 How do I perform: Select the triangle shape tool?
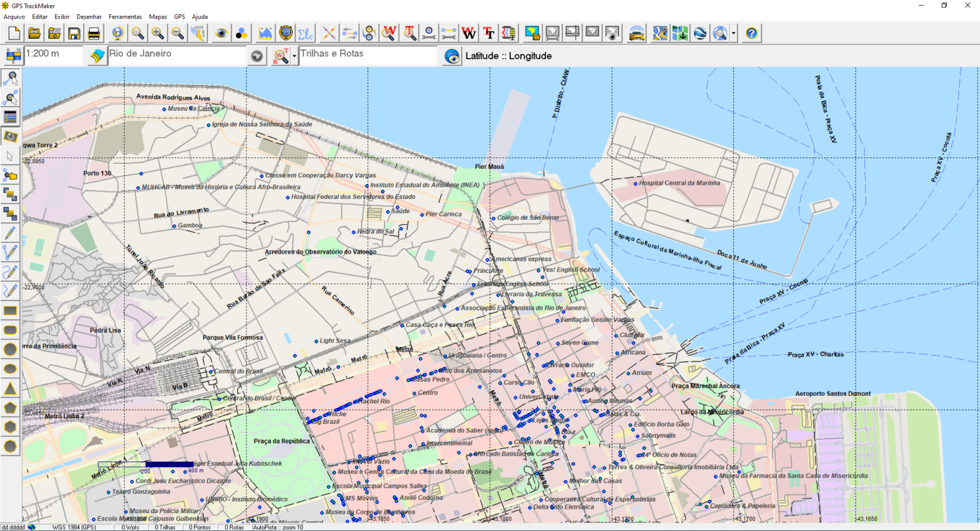[10, 388]
